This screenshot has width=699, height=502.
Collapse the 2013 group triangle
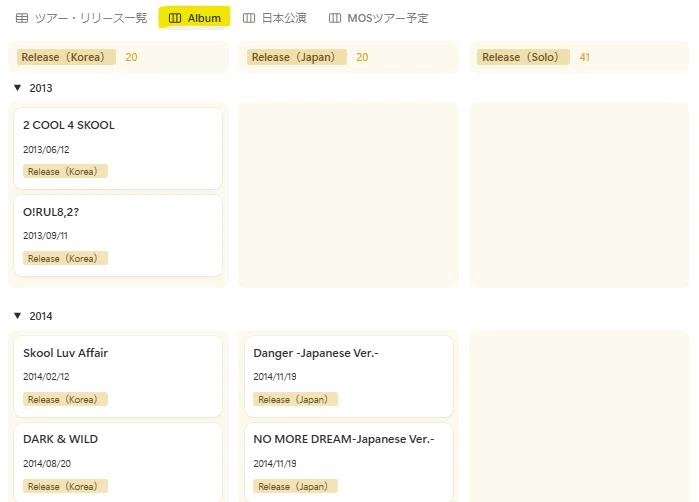[x=17, y=88]
